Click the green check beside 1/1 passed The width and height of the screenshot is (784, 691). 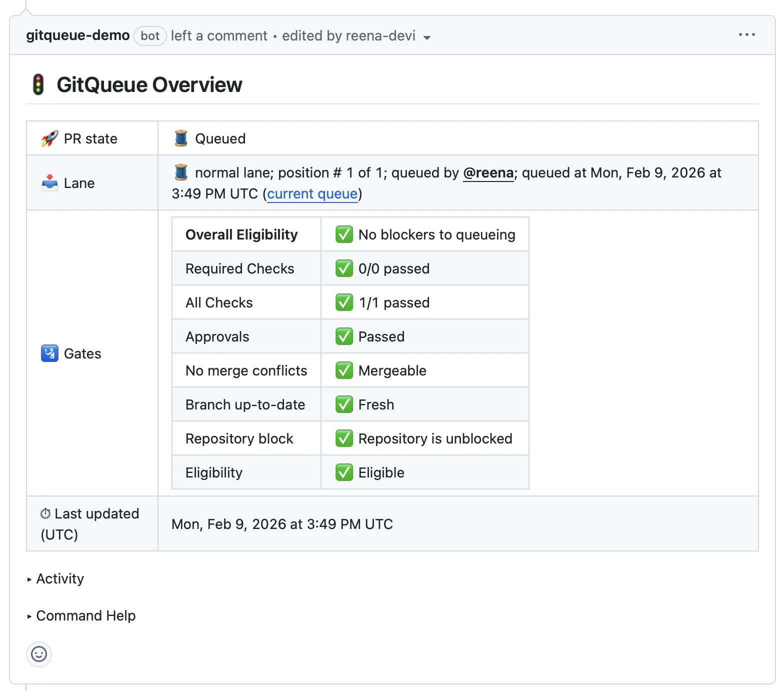(344, 302)
